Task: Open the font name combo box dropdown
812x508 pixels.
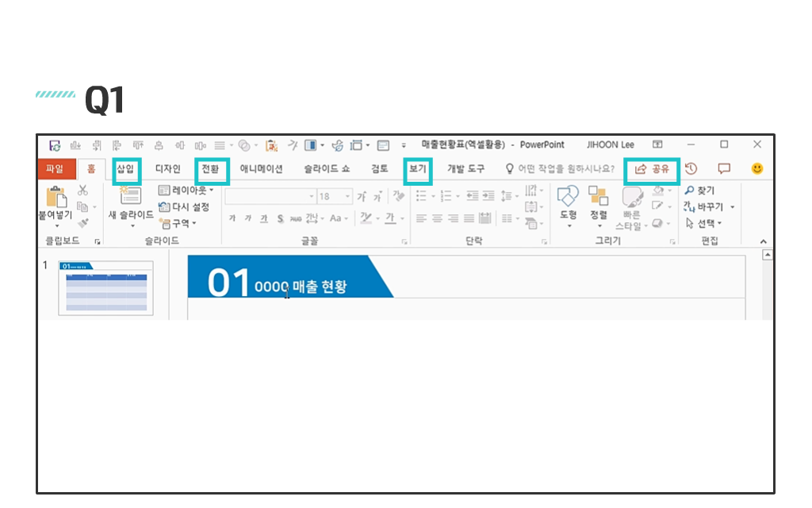Action: click(x=311, y=197)
